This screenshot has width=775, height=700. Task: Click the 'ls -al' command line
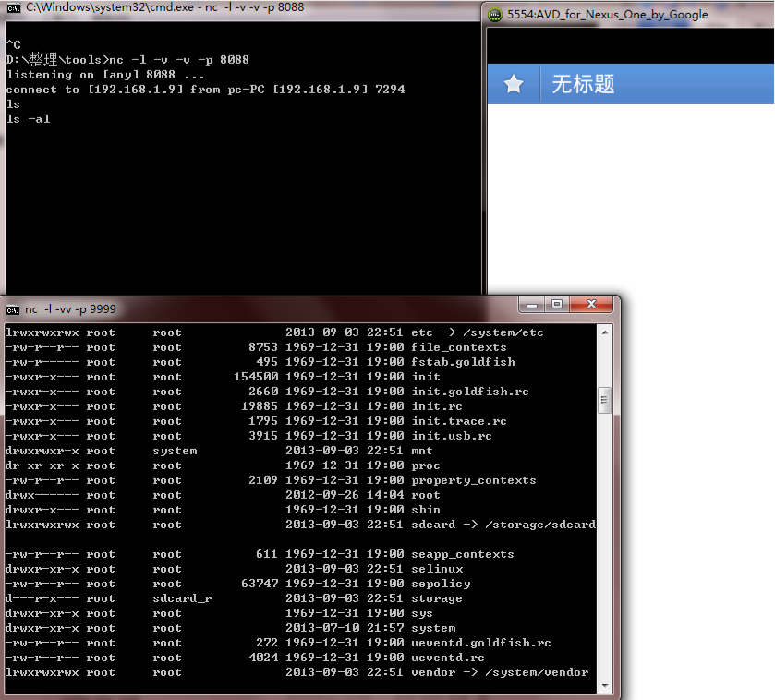pyautogui.click(x=28, y=119)
